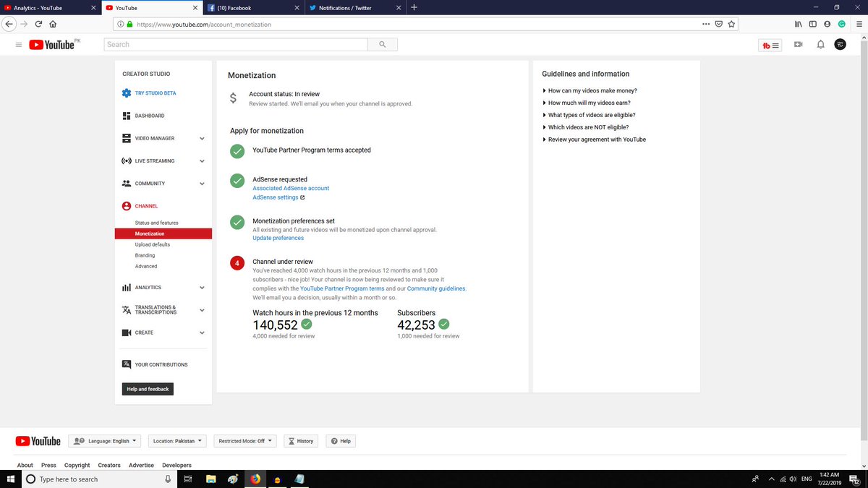Open the channel account avatar menu

[841, 45]
